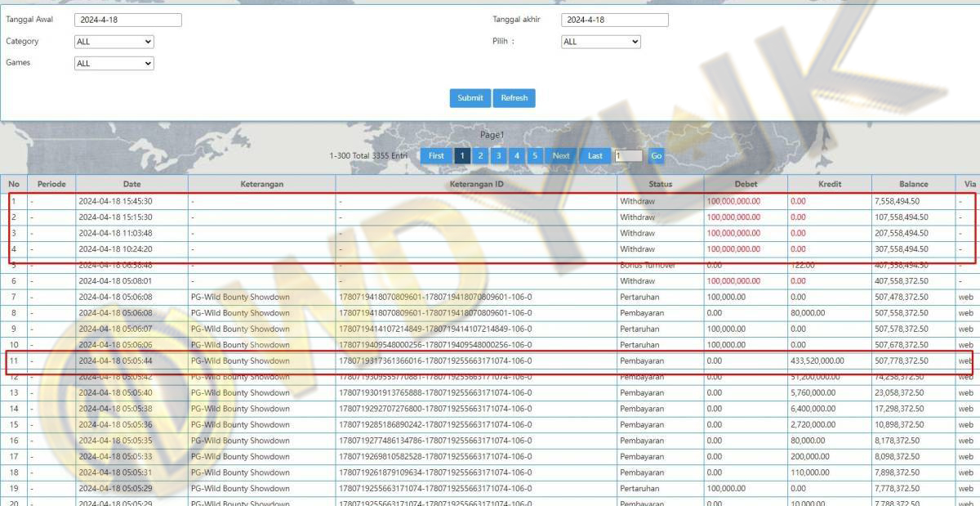Click Keterangan ID starting 1780719409548000256
This screenshot has height=506, width=980.
(x=435, y=345)
